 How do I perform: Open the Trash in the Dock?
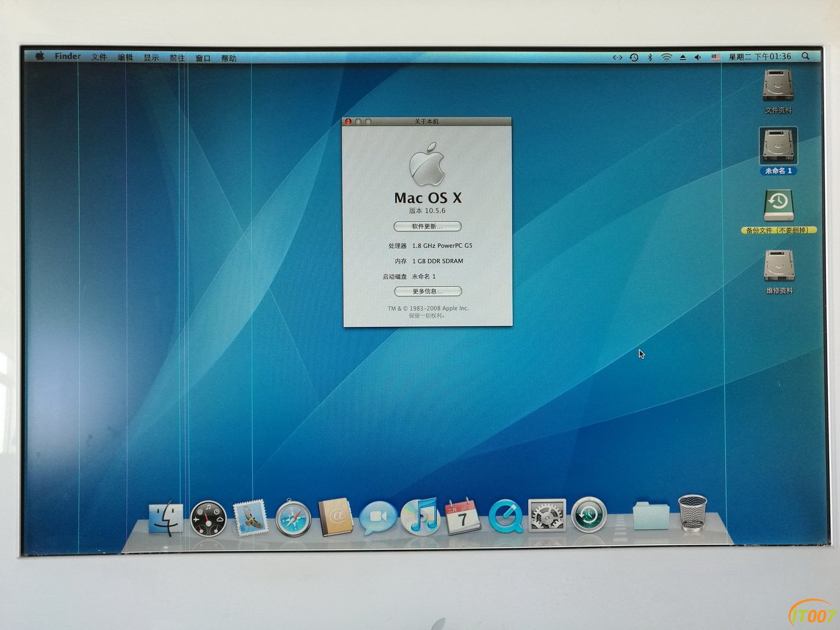click(692, 513)
